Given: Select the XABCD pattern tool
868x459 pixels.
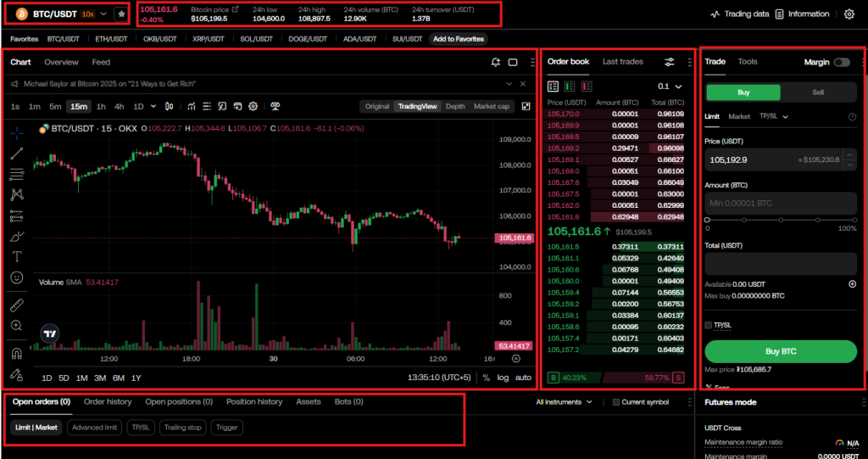Looking at the screenshot, I should coord(17,194).
